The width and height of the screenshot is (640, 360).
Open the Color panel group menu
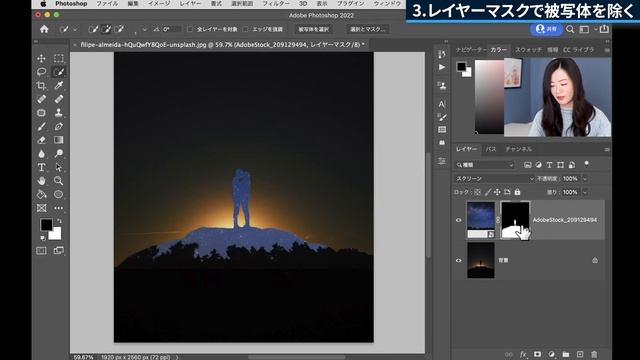607,50
